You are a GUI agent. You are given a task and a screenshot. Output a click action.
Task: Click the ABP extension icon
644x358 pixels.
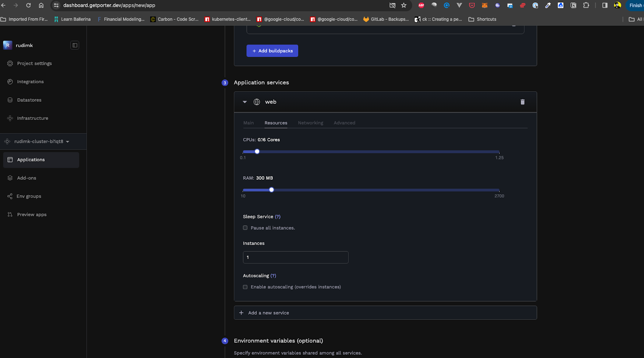[421, 5]
